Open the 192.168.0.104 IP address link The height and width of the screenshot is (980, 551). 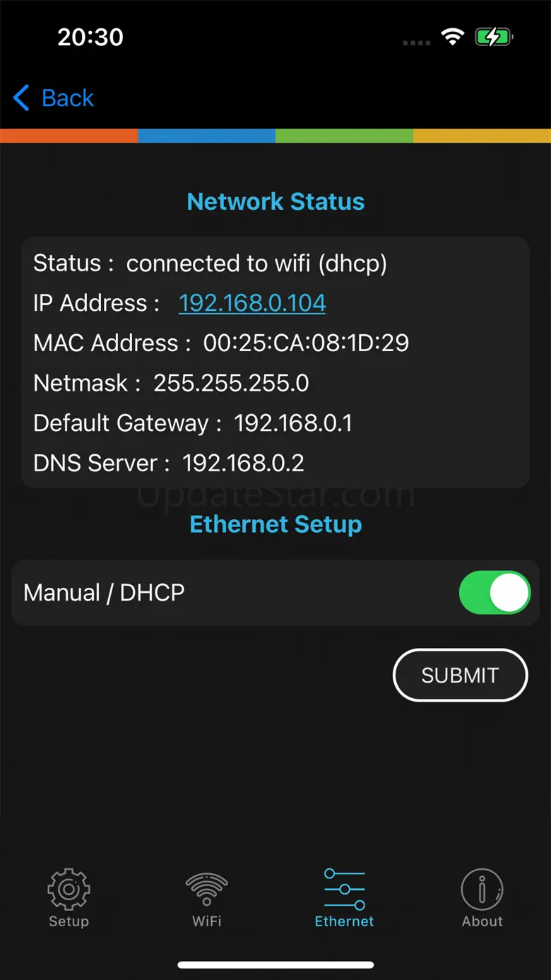click(252, 303)
